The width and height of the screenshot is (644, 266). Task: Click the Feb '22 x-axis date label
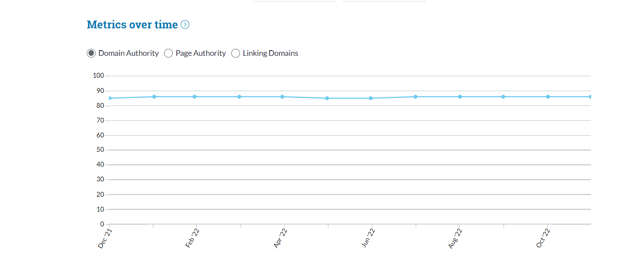click(x=192, y=238)
